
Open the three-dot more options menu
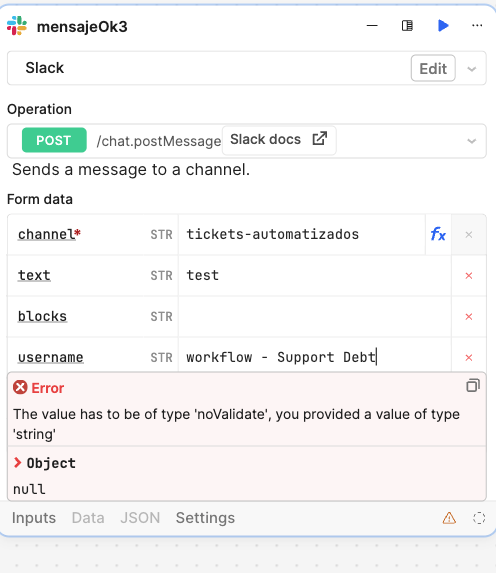coord(477,26)
